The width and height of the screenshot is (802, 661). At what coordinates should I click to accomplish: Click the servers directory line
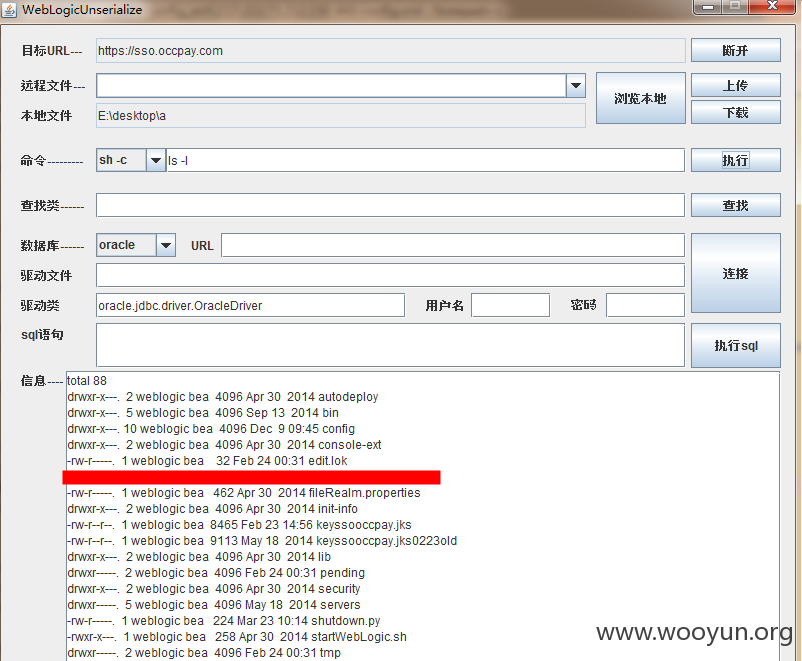coord(214,604)
